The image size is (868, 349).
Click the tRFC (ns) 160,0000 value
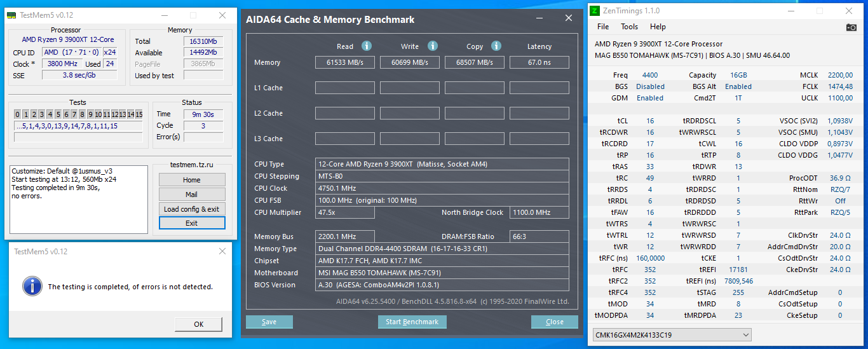[650, 258]
